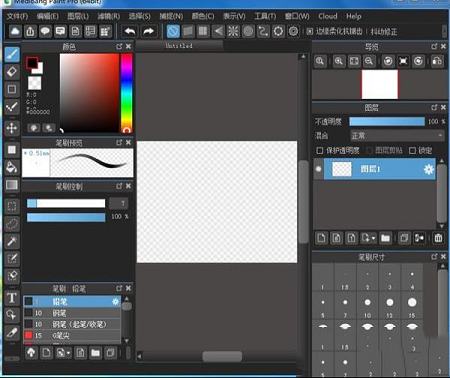Viewport: 450px width, 378px height.
Task: Add a new layer in the layer panel
Action: click(x=321, y=238)
